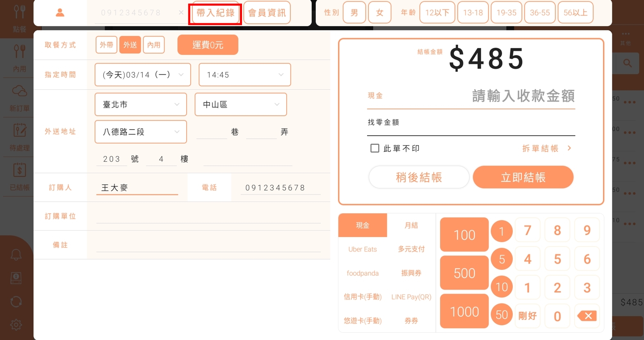Clear the phone number search field
Viewport: 644px width, 340px height.
tap(181, 13)
